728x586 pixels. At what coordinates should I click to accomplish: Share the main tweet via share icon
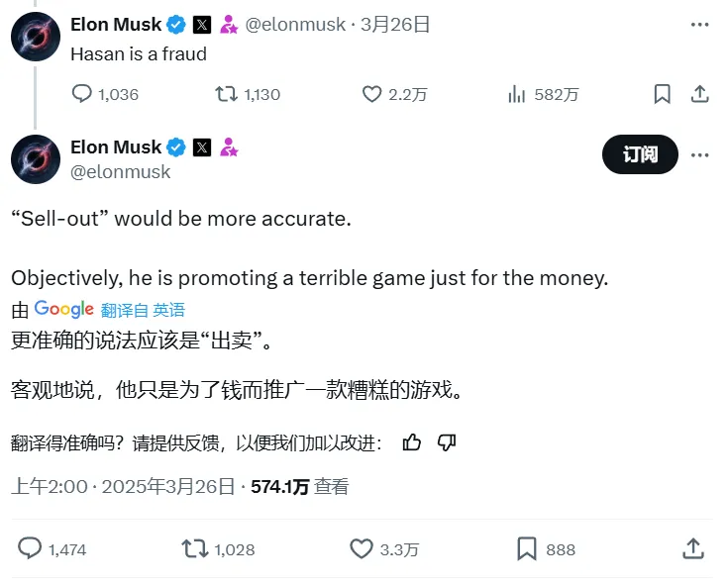(x=693, y=548)
